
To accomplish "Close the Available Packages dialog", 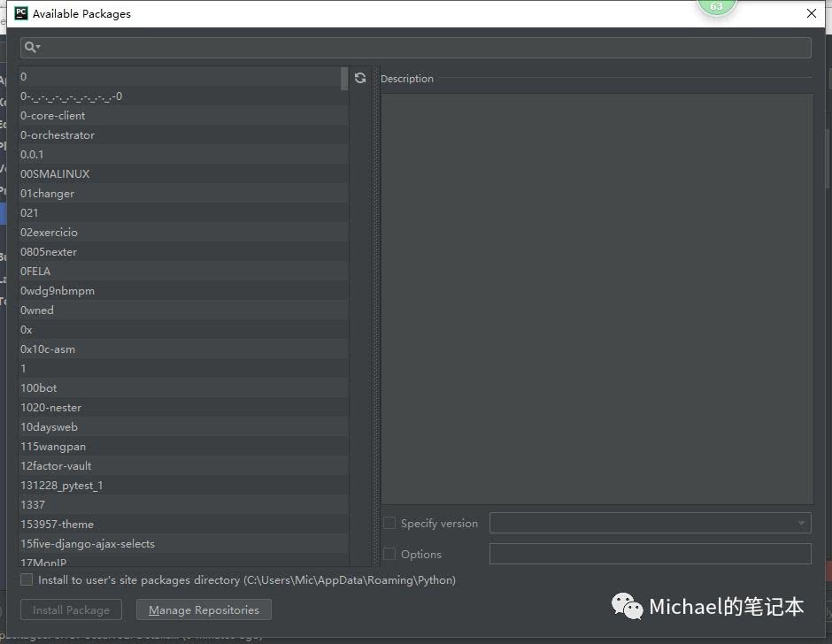I will pyautogui.click(x=812, y=13).
